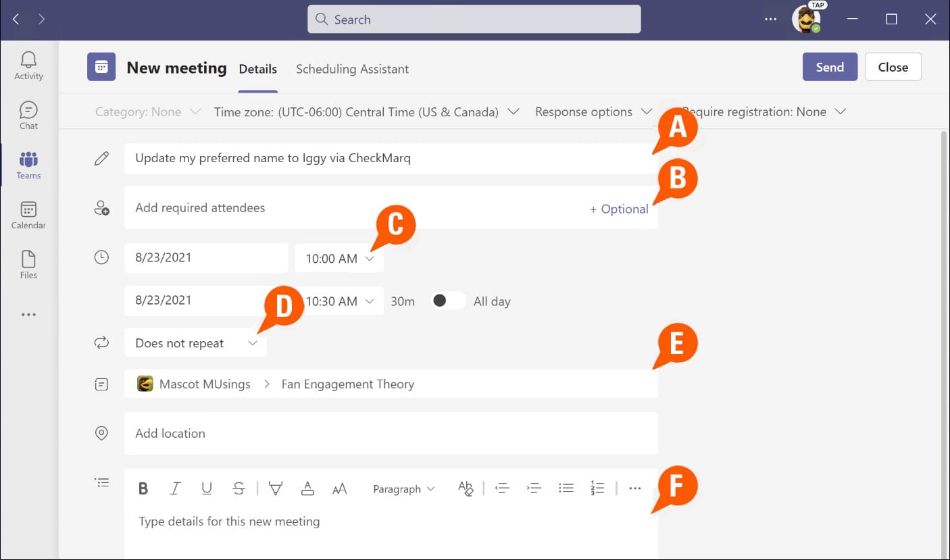Screen dimensions: 950x560
Task: Open Chat from the left sidebar
Action: point(28,116)
